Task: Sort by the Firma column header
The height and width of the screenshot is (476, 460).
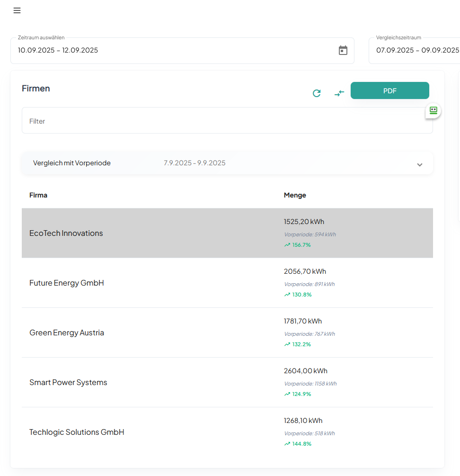Action: 38,195
